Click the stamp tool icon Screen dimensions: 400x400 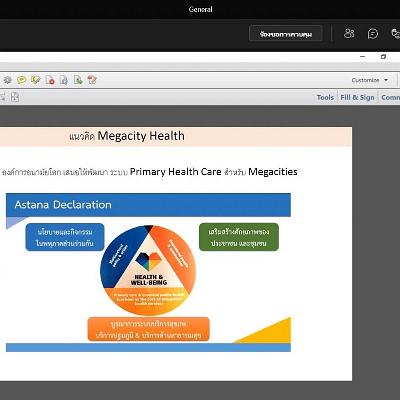coord(92,80)
